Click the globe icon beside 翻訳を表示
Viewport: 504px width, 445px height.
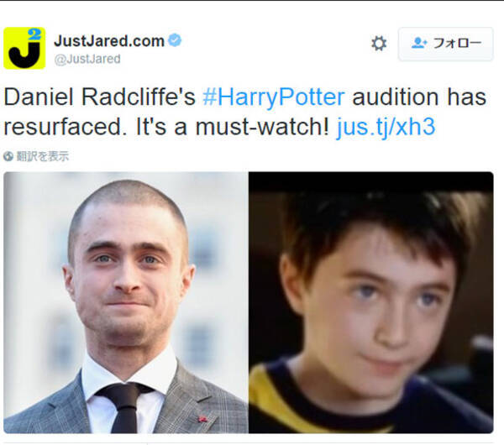coord(8,156)
